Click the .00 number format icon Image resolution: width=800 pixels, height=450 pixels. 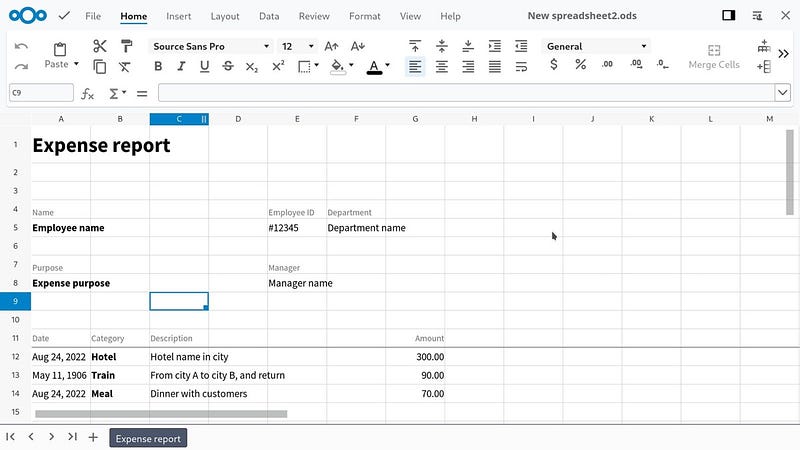[607, 64]
